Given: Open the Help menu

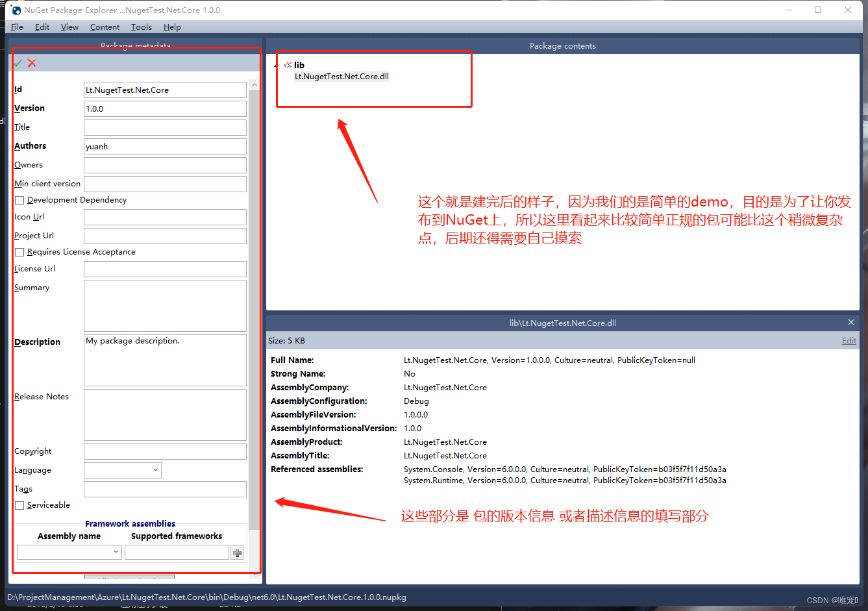Looking at the screenshot, I should tap(172, 27).
